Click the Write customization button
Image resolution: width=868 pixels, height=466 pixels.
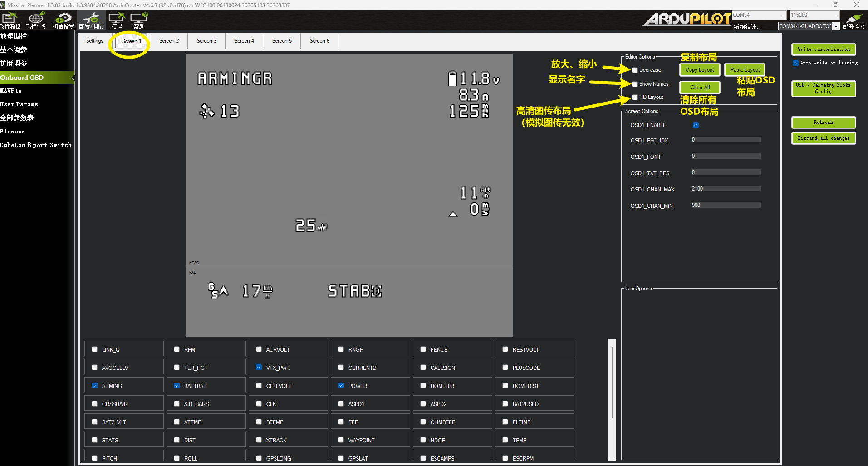[x=823, y=49]
